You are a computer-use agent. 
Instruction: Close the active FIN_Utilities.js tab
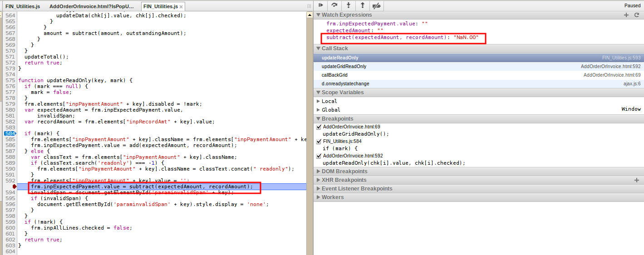coord(181,7)
